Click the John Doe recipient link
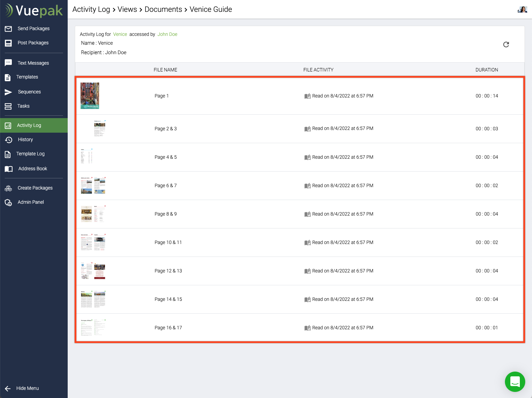This screenshot has width=532, height=398. pos(167,35)
